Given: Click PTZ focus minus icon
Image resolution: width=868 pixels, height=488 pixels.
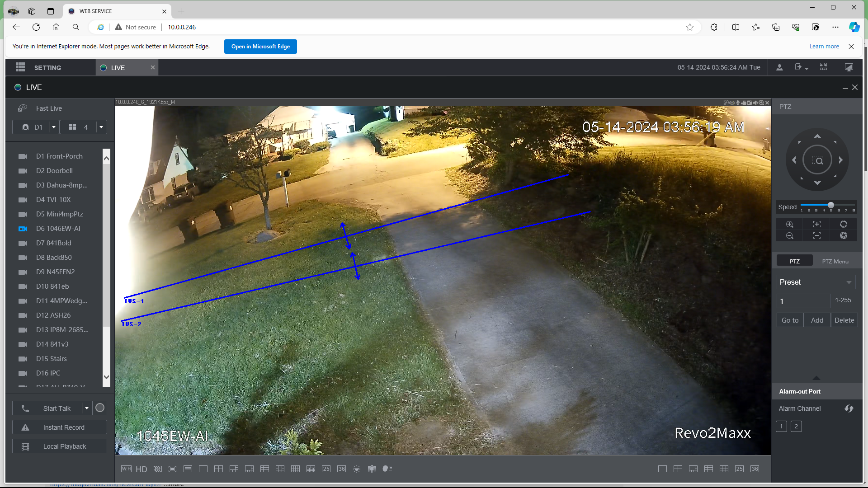Looking at the screenshot, I should pos(817,236).
